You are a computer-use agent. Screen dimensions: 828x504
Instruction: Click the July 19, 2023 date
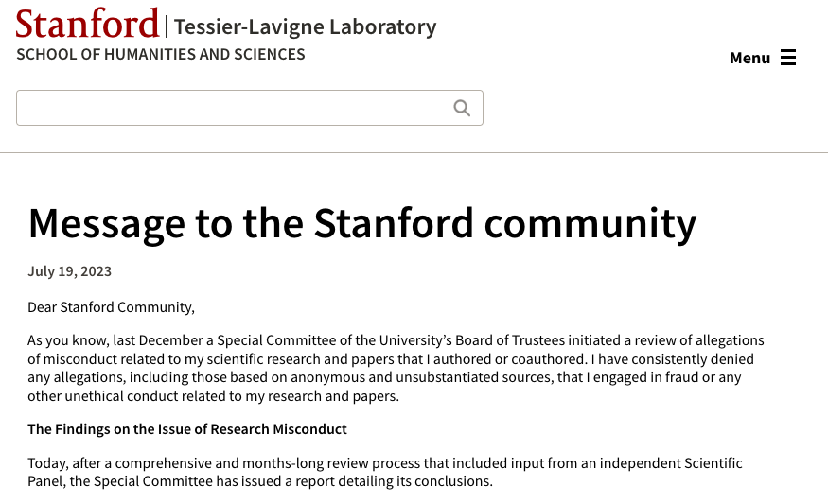pyautogui.click(x=70, y=271)
